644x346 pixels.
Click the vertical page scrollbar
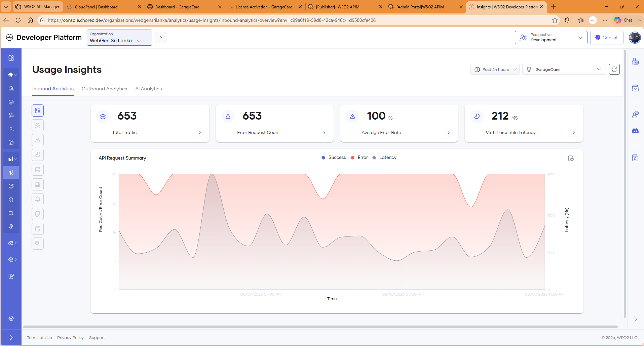click(625, 183)
